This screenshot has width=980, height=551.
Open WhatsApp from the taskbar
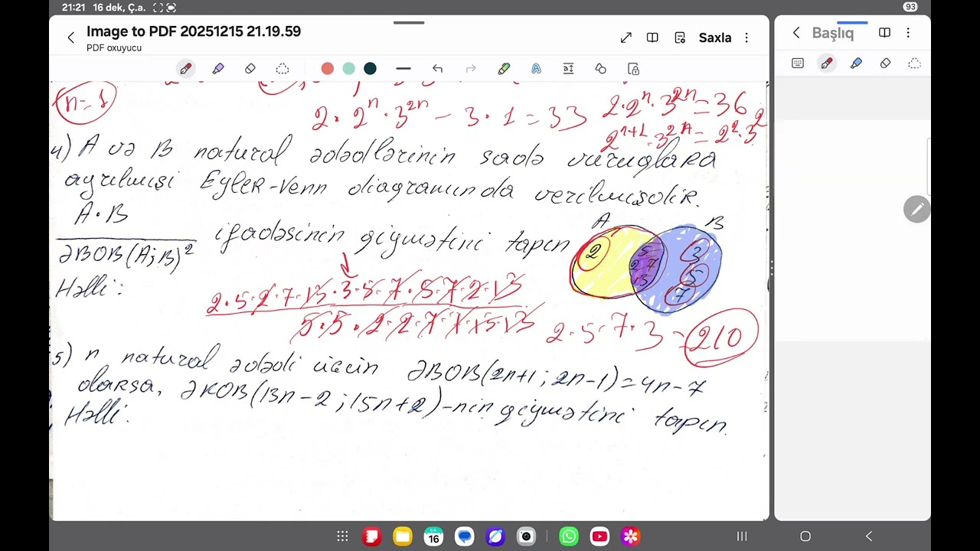[569, 536]
